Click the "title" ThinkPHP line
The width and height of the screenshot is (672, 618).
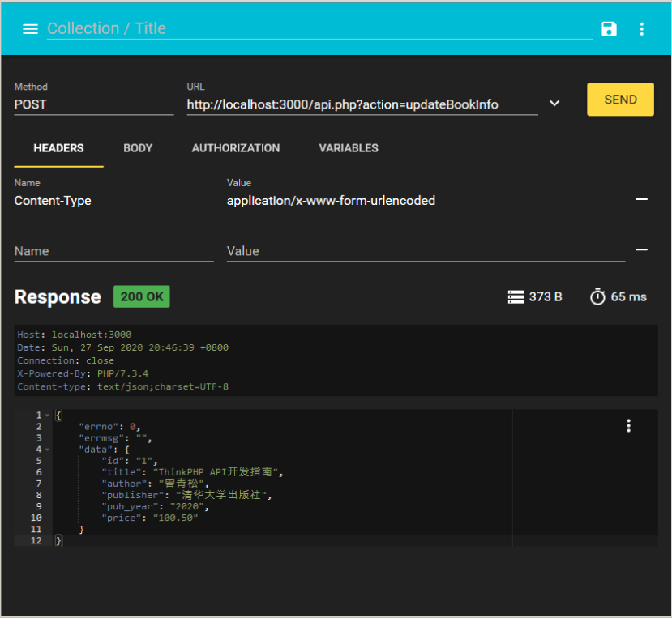(x=192, y=472)
